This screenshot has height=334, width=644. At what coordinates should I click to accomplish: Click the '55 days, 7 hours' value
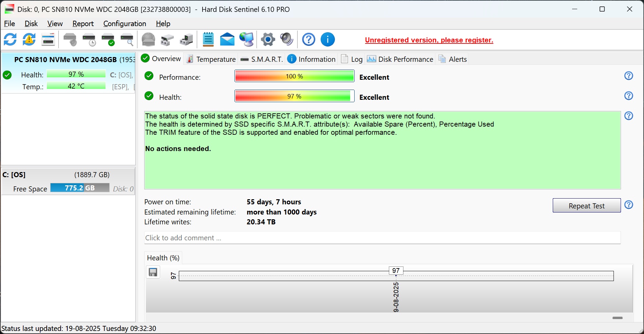point(274,202)
